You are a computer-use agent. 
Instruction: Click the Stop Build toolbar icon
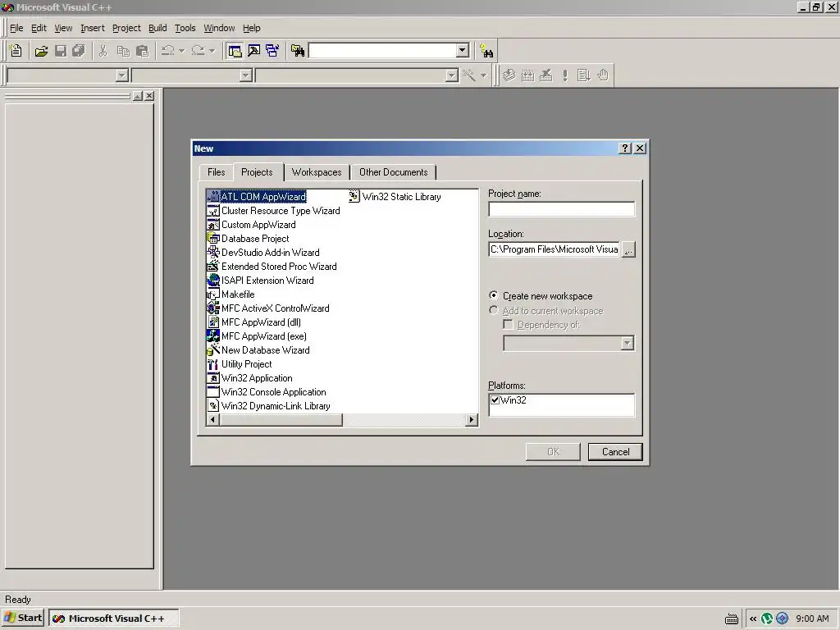pyautogui.click(x=546, y=75)
